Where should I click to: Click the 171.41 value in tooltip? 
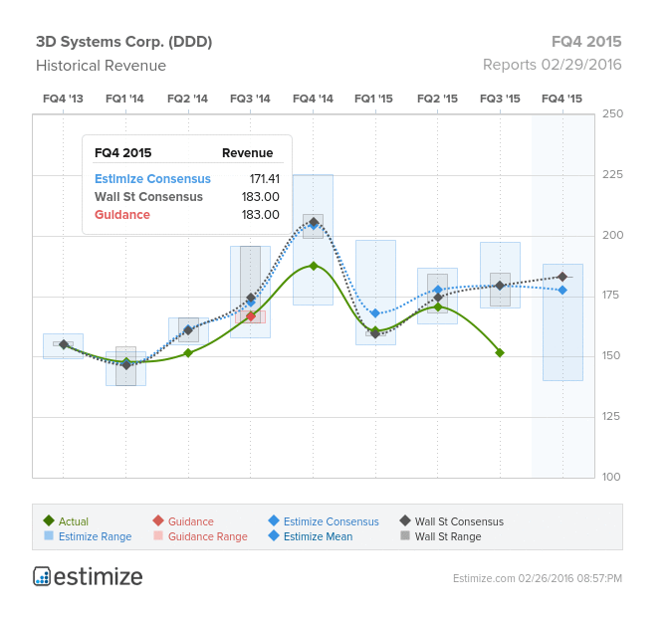[265, 179]
